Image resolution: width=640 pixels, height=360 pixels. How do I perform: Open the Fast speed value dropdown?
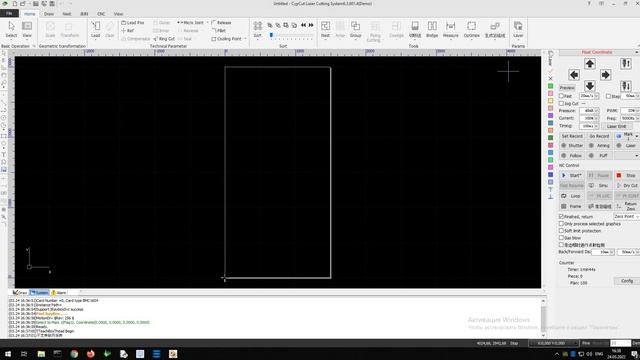pos(596,96)
